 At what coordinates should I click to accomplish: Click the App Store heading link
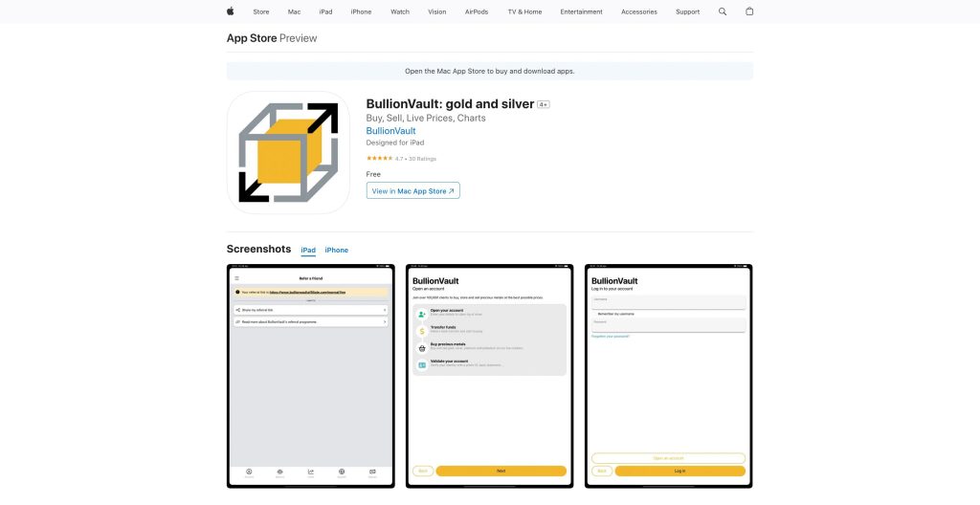pos(251,38)
